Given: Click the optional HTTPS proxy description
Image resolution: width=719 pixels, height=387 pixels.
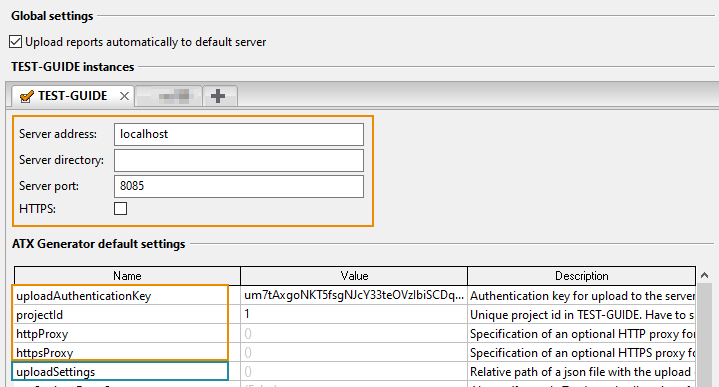Looking at the screenshot, I should (581, 352).
